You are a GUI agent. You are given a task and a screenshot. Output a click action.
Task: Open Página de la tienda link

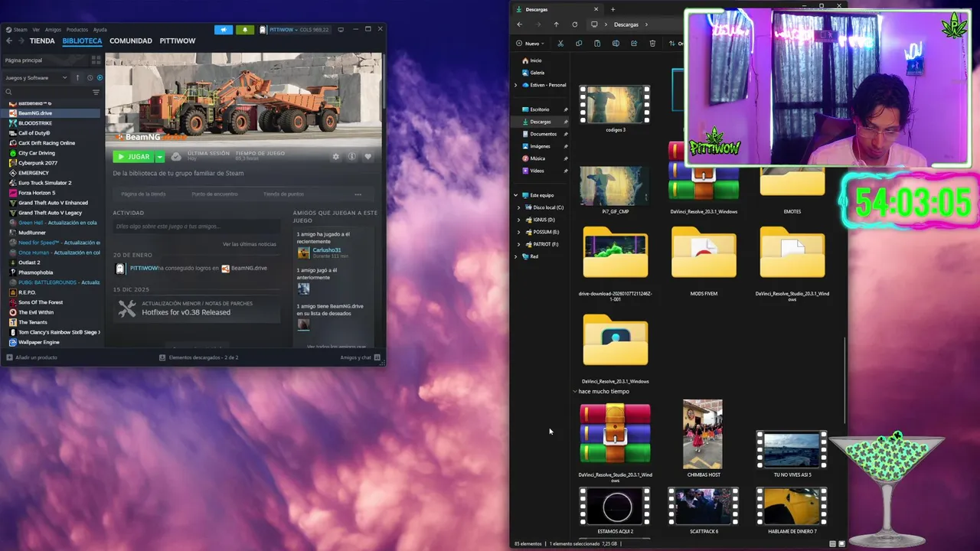coord(143,194)
